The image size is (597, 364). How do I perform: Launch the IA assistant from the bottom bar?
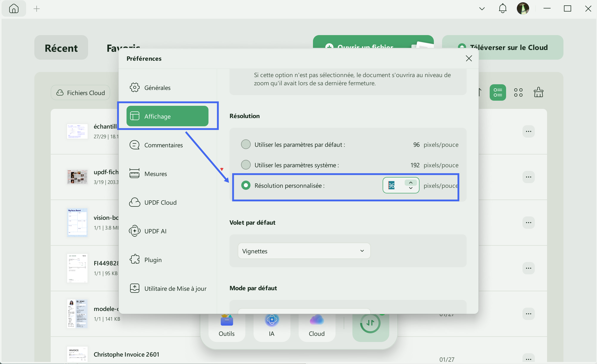[x=271, y=325]
